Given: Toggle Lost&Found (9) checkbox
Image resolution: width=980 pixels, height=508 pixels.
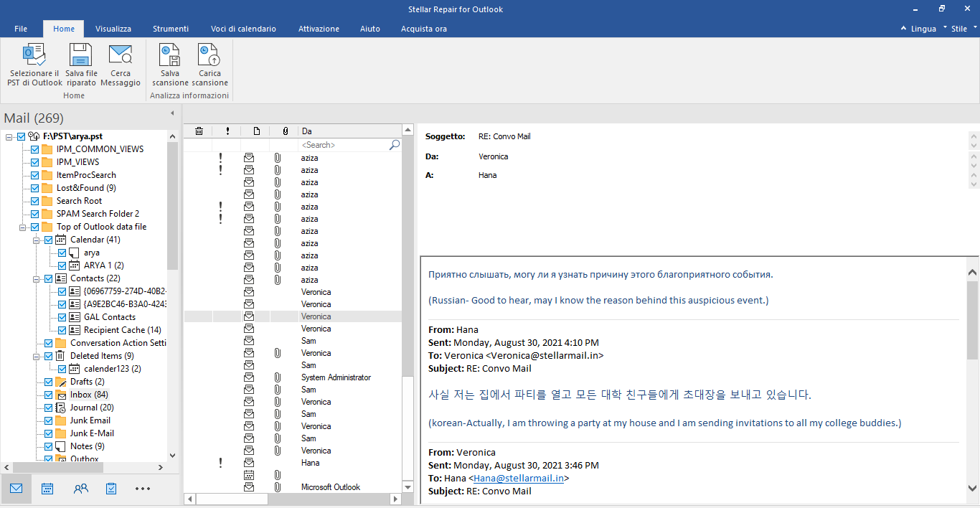Looking at the screenshot, I should click(34, 188).
